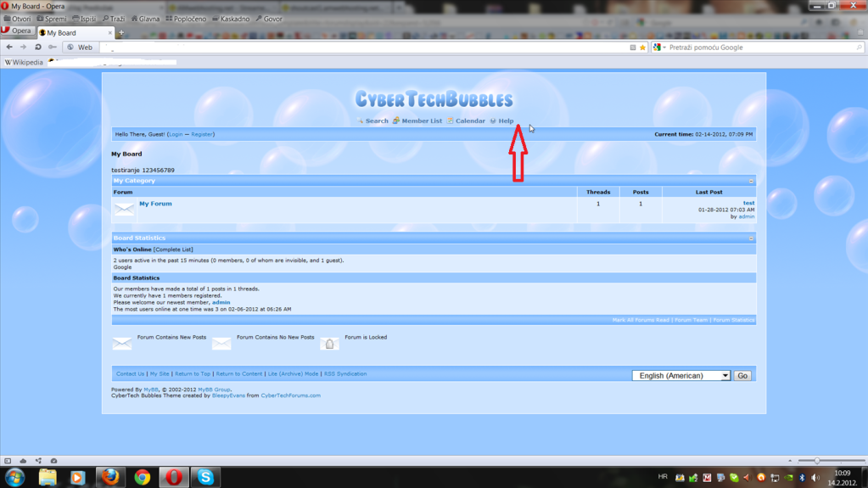Click Return to Top footer link
The width and height of the screenshot is (868, 488).
pos(193,374)
